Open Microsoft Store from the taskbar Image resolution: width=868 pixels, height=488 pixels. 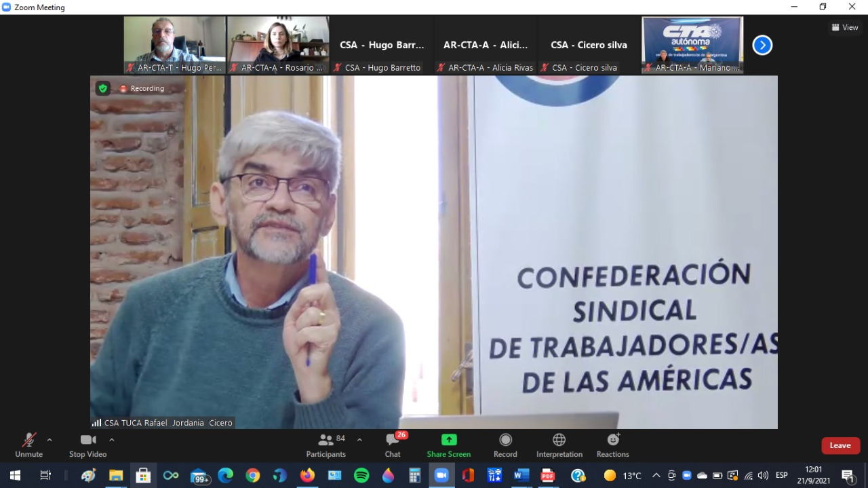[x=143, y=475]
